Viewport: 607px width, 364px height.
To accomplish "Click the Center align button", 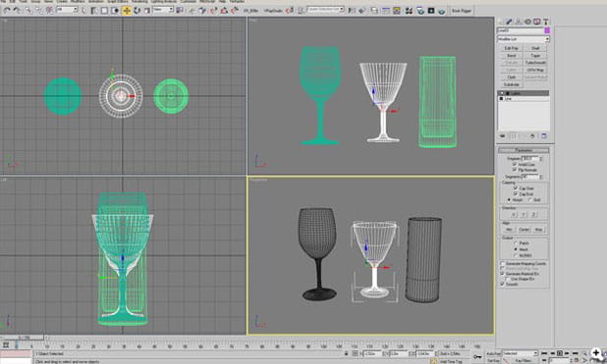I will [x=524, y=230].
